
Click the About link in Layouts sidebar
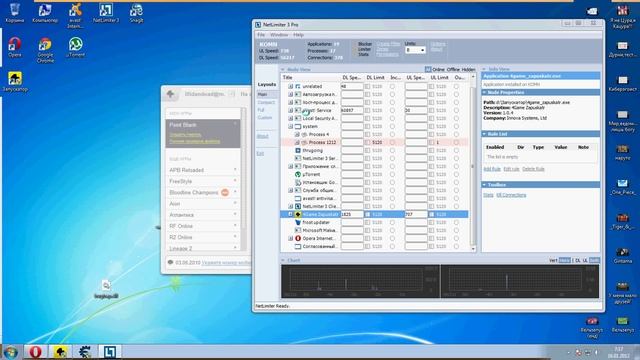[262, 136]
